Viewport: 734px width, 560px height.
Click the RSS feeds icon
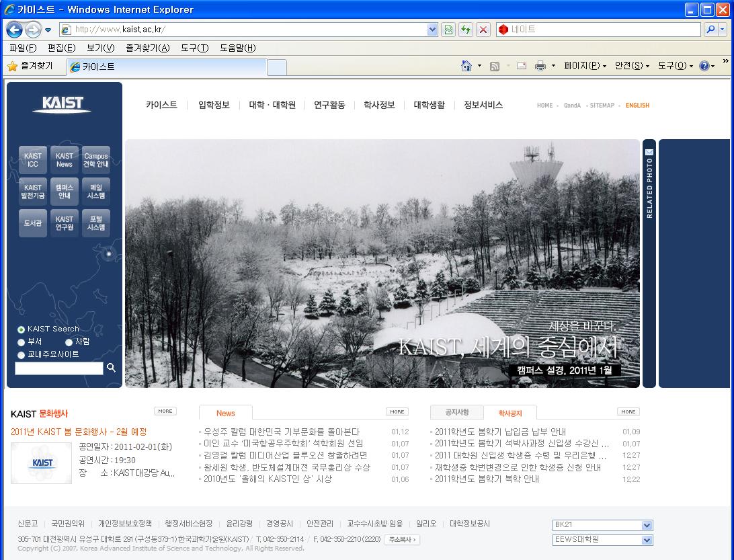click(x=495, y=66)
